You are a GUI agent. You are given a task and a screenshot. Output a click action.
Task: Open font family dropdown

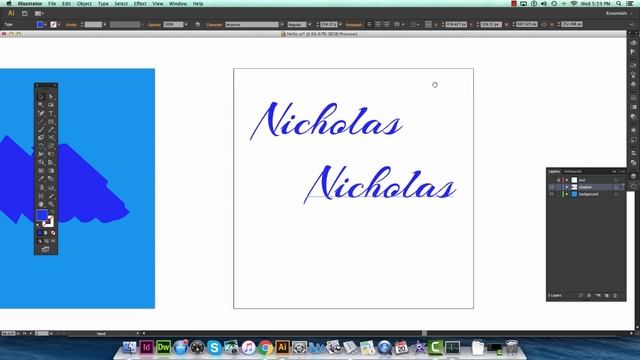pyautogui.click(x=282, y=24)
